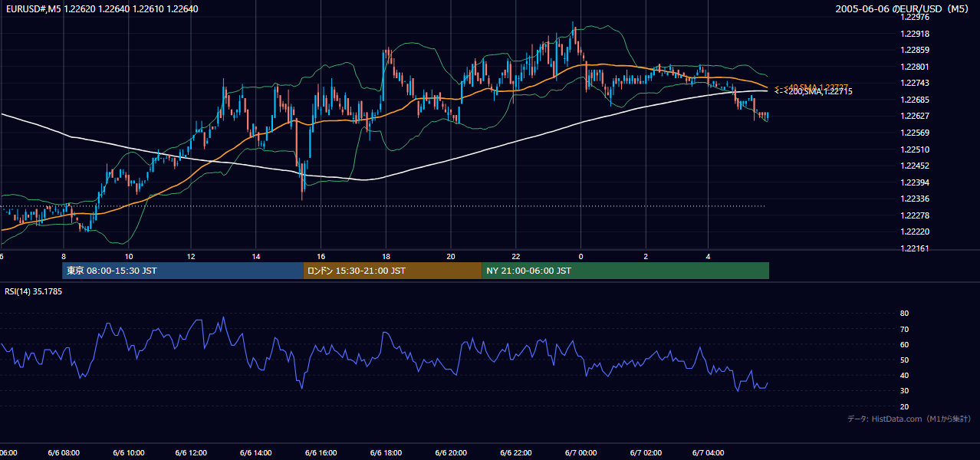Image resolution: width=980 pixels, height=460 pixels.
Task: Click price axis label 1.22336
Action: click(x=914, y=199)
